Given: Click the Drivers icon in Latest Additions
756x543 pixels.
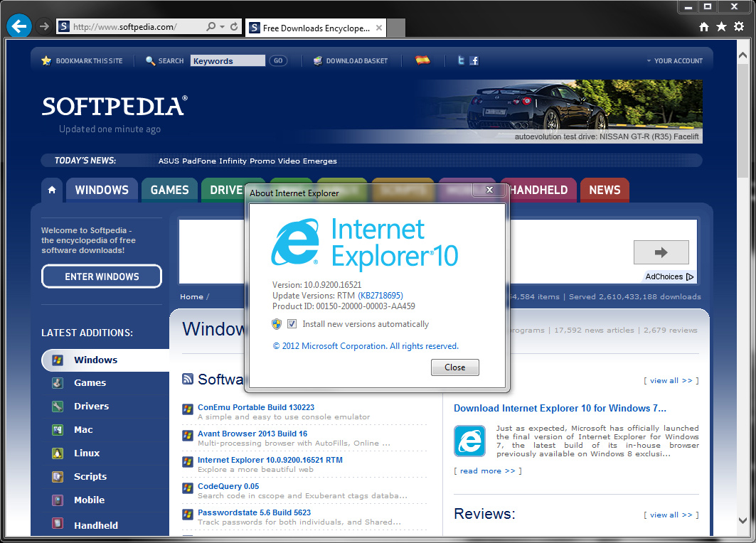Looking at the screenshot, I should (58, 406).
